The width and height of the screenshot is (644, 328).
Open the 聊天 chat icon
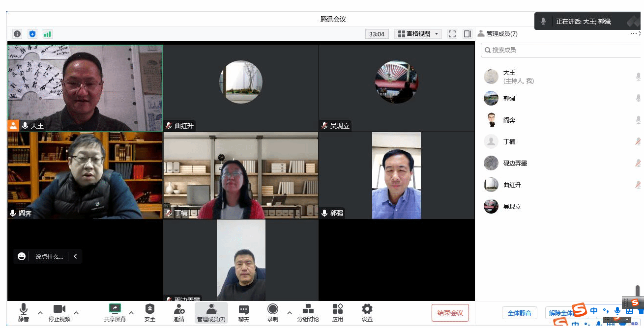tap(243, 312)
